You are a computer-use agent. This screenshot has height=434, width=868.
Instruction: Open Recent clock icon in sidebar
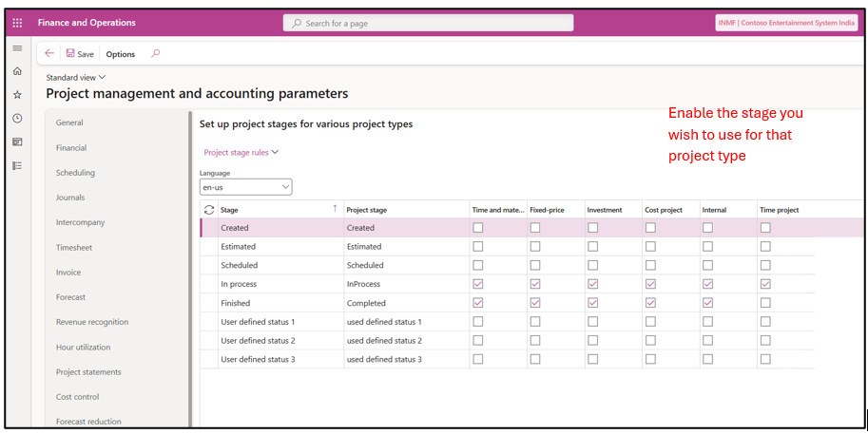17,119
